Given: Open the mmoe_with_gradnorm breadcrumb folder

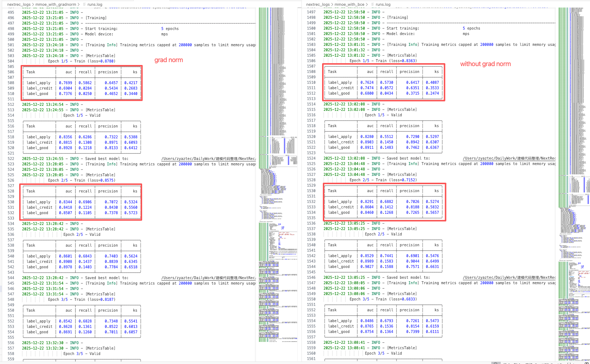Looking at the screenshot, I should (56, 4).
